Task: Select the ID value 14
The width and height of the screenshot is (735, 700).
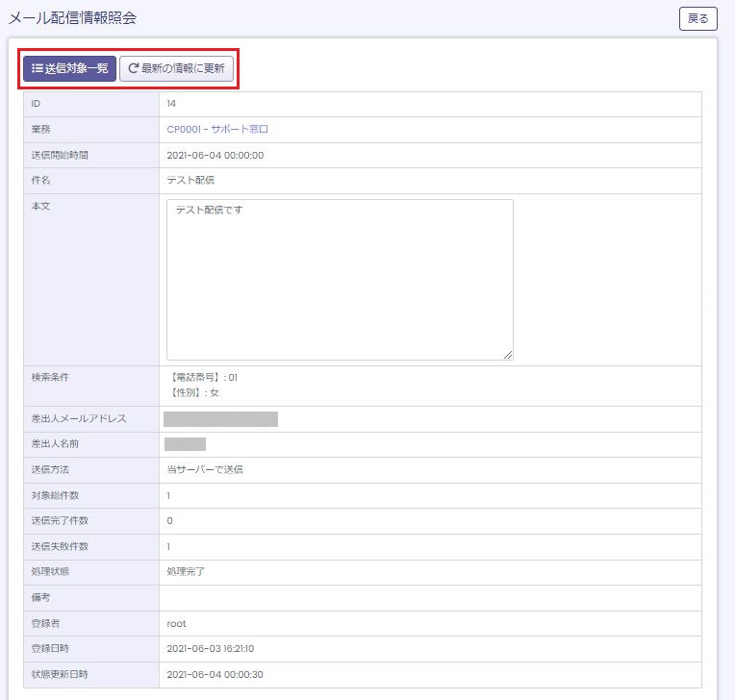Action: pos(171,104)
